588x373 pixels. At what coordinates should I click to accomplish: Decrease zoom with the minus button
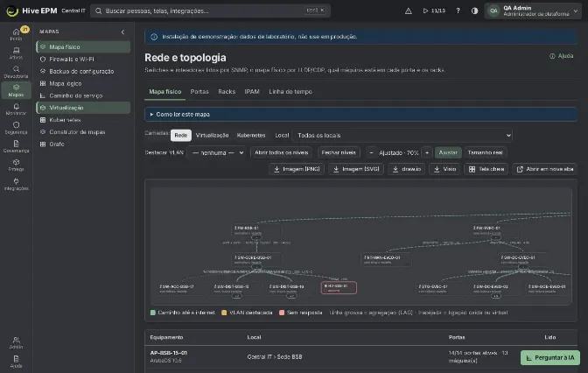(x=371, y=152)
